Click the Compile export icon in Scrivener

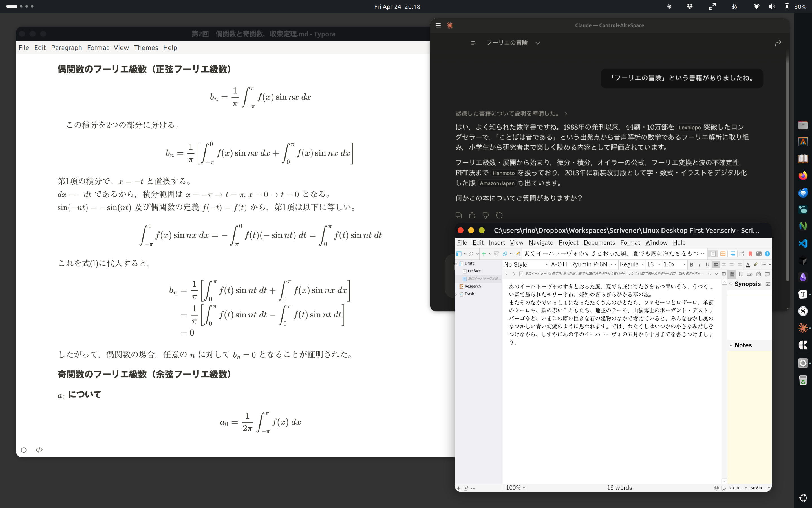click(x=742, y=254)
